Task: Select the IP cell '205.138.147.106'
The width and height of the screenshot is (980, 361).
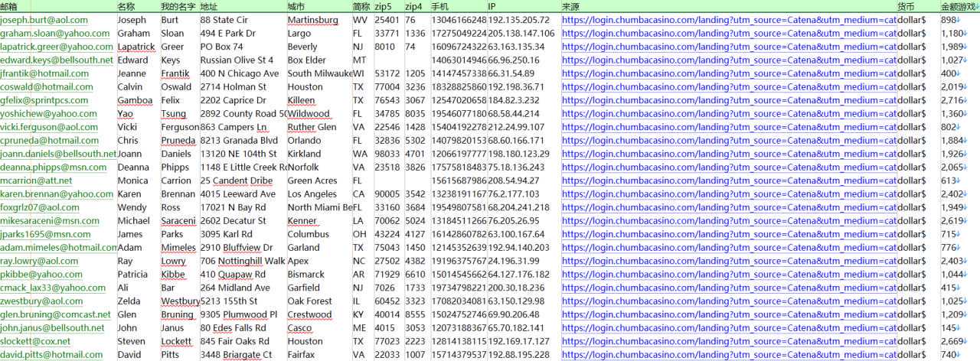Action: pos(521,34)
